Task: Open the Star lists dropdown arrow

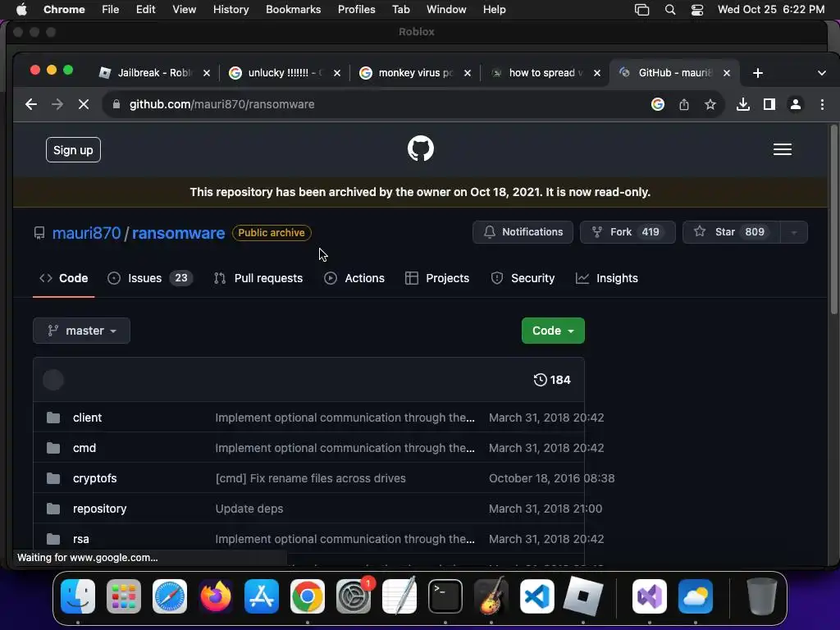Action: [794, 232]
